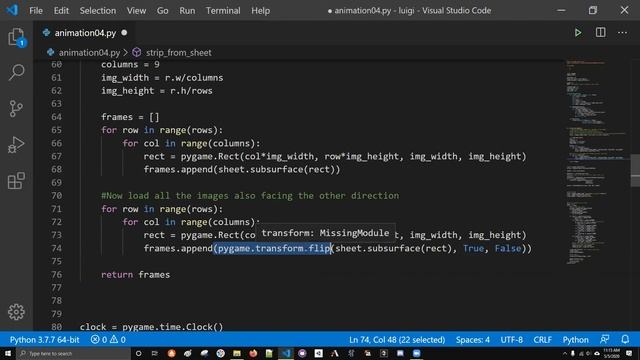Click the taskbar clock and date
640x360 pixels.
pos(611,353)
